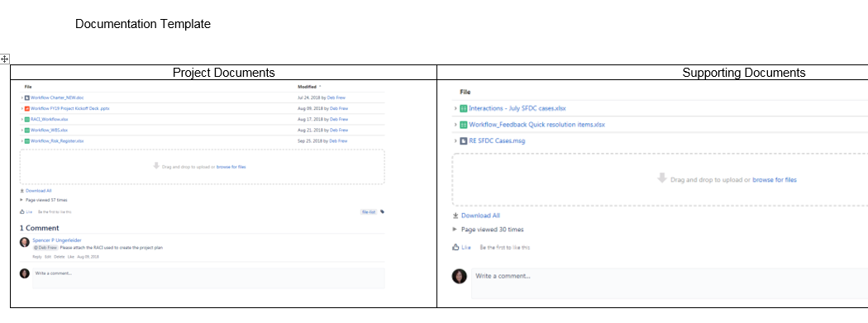Screen dimensions: 868x323
Task: Click the comment box in Supporting Documents
Action: (670, 283)
